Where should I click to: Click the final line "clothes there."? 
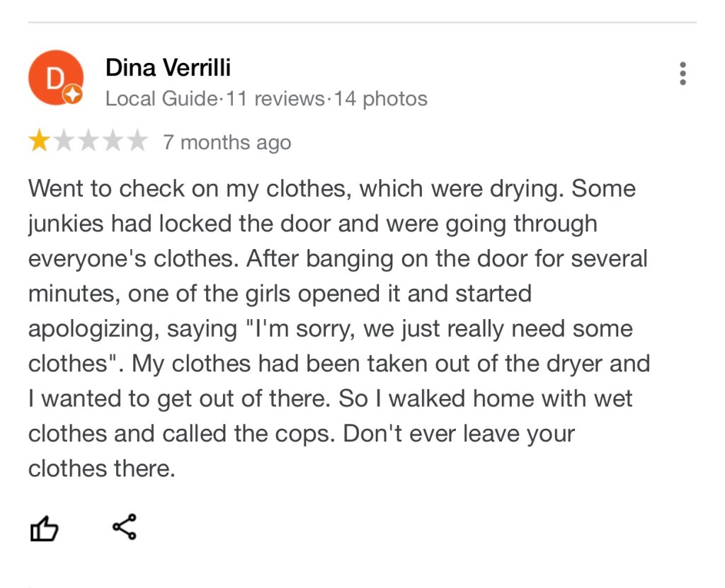click(101, 468)
